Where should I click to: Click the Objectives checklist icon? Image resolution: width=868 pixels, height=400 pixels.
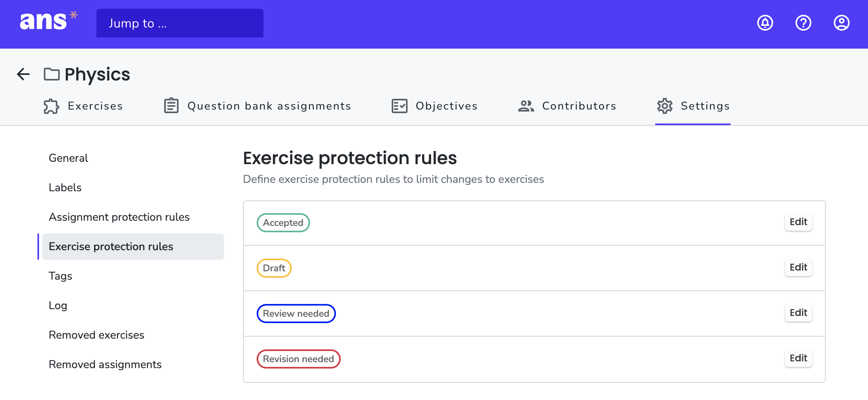(x=399, y=106)
